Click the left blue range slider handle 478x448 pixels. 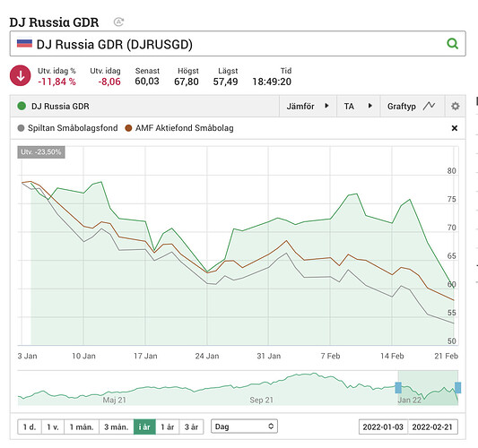click(398, 388)
